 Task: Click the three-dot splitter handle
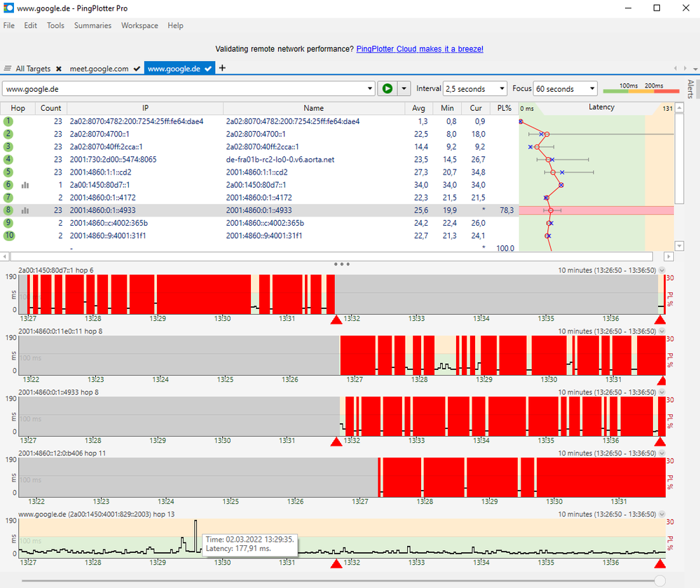click(342, 264)
